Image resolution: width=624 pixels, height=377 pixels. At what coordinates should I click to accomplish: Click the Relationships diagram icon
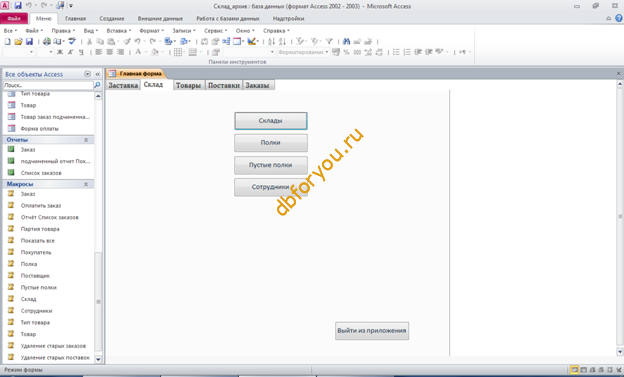pos(226,41)
